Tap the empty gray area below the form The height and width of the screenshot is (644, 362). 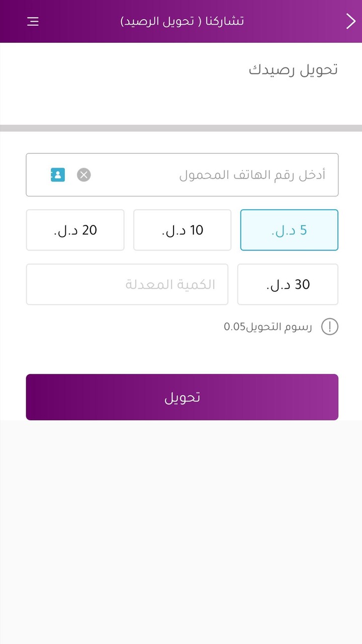[x=181, y=528]
